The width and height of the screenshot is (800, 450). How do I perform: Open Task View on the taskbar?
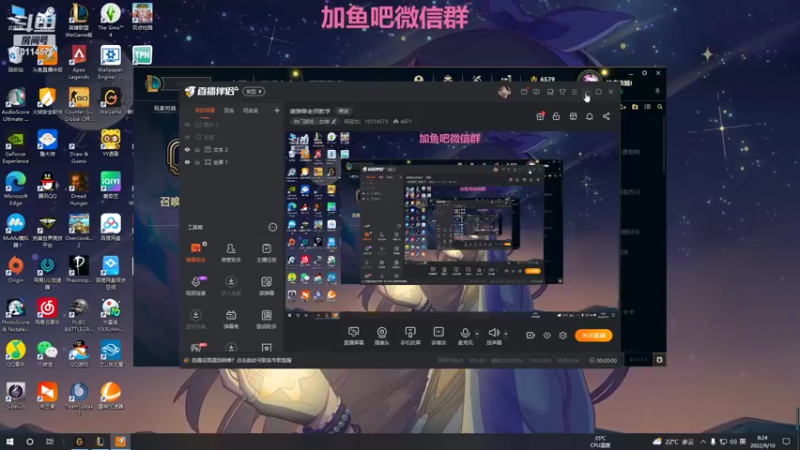pyautogui.click(x=49, y=441)
